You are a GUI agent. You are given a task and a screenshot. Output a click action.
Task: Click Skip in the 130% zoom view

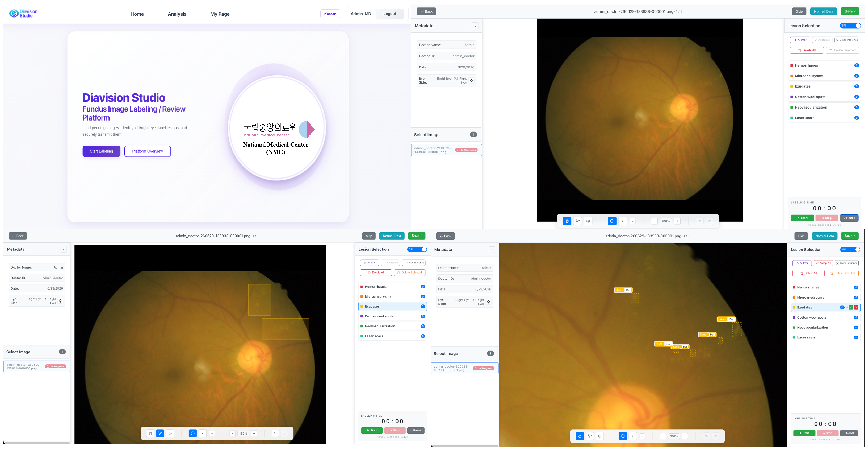click(369, 236)
